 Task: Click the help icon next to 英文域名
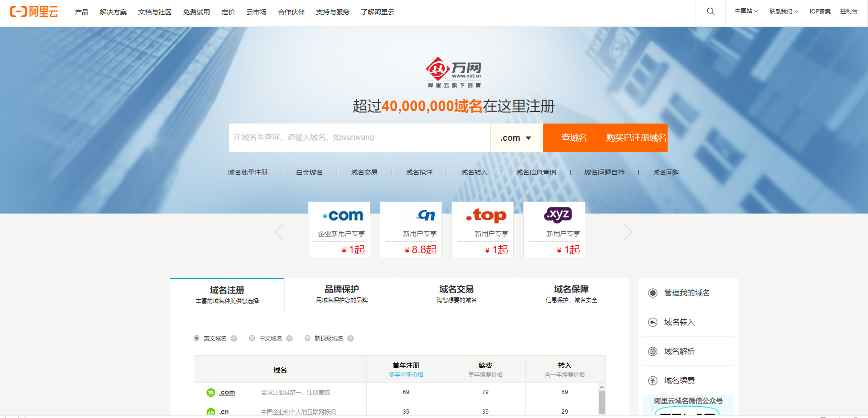point(234,339)
